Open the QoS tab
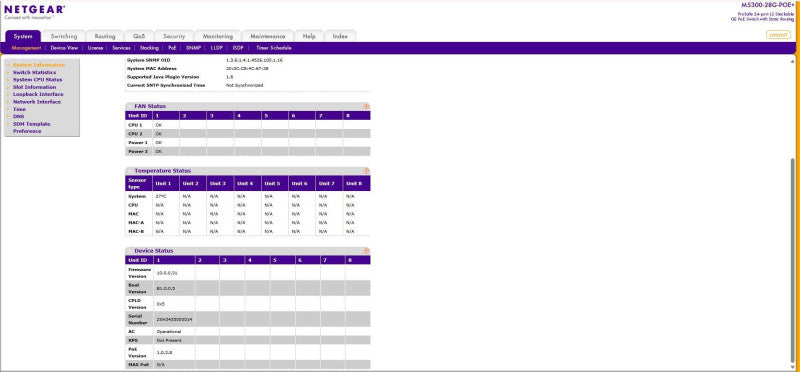 tap(139, 36)
